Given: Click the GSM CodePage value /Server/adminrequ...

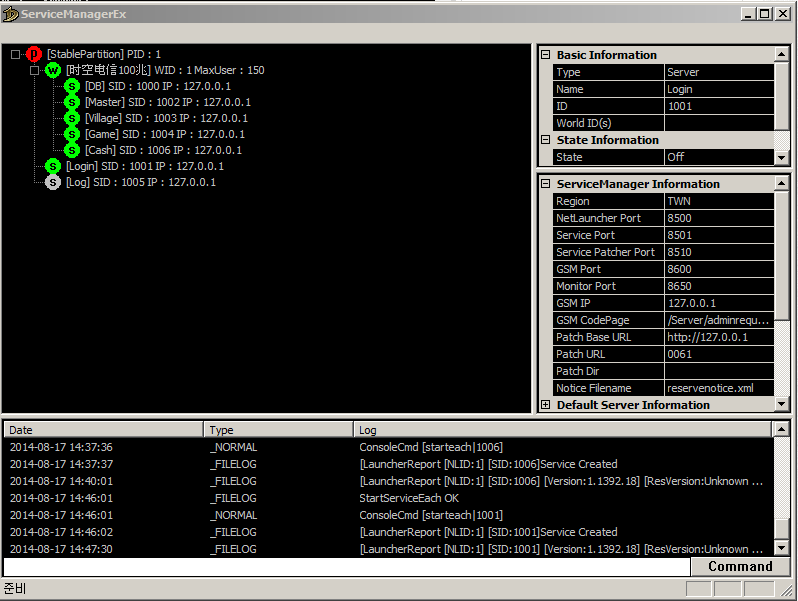Looking at the screenshot, I should pyautogui.click(x=719, y=320).
